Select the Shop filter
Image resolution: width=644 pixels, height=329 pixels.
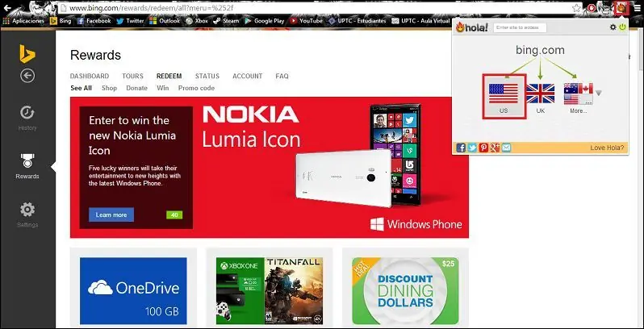click(109, 88)
